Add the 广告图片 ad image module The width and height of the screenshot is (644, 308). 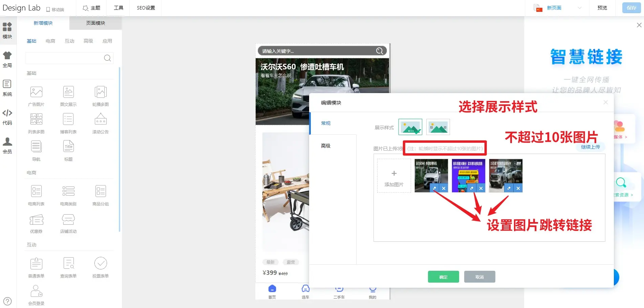click(36, 92)
